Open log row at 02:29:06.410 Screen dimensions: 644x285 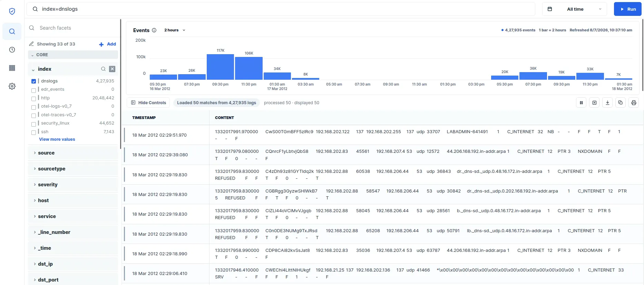click(382, 273)
